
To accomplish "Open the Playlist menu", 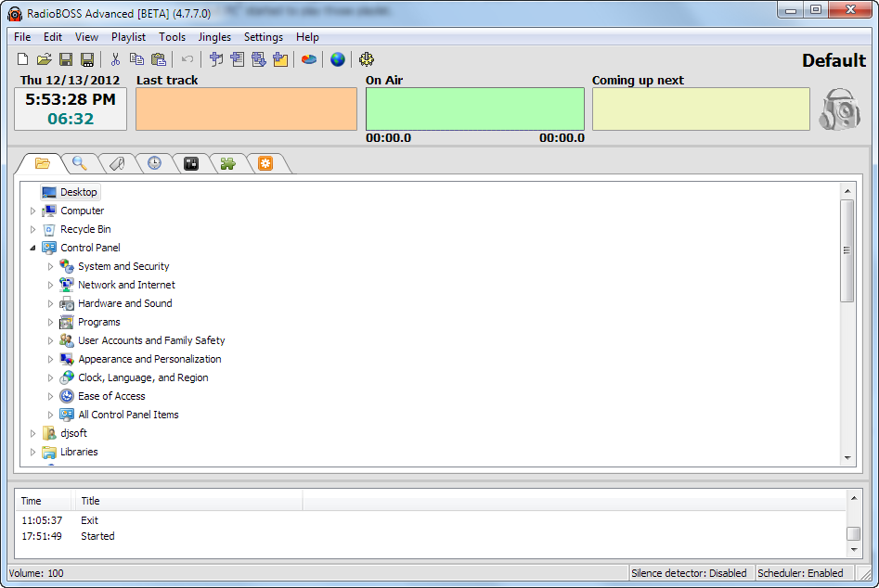I will [128, 37].
